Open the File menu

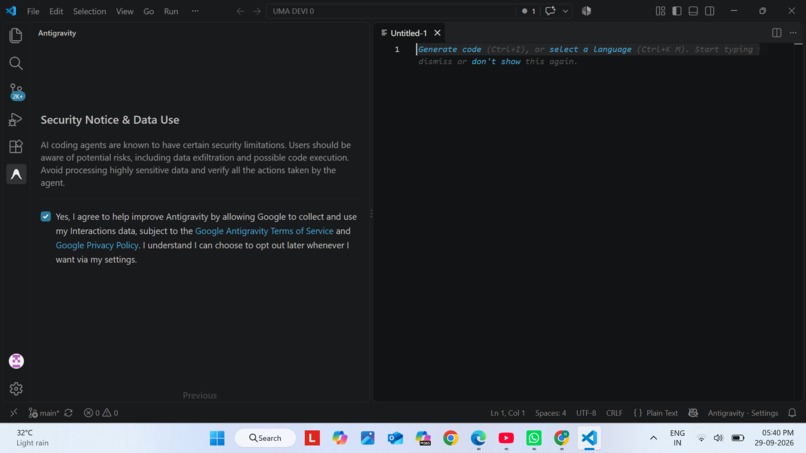click(33, 11)
